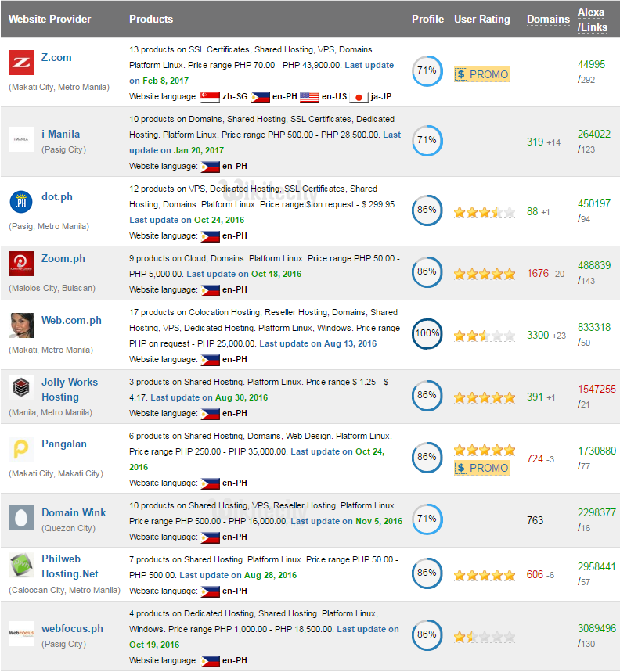Click the Z.com logo icon
Viewport: 620px width, 672px height.
[20, 63]
